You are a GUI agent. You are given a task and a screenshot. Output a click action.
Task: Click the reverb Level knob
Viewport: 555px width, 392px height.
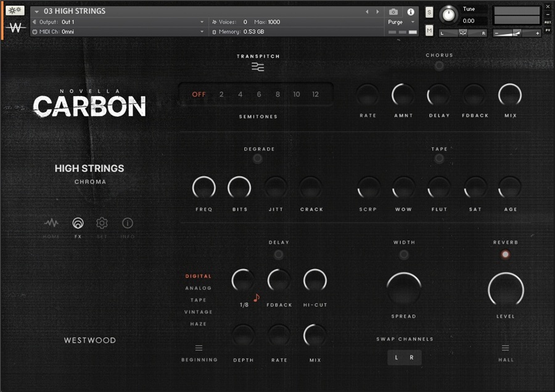(x=506, y=289)
